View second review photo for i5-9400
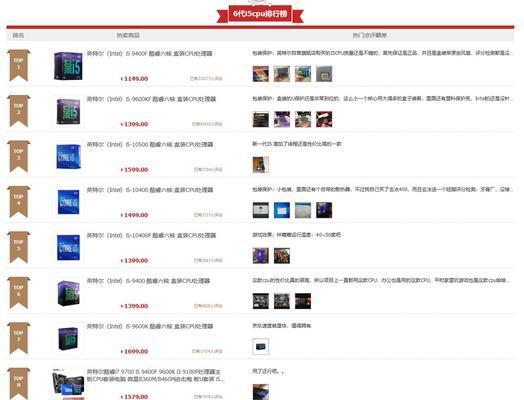This screenshot has width=524, height=400. pyautogui.click(x=282, y=301)
